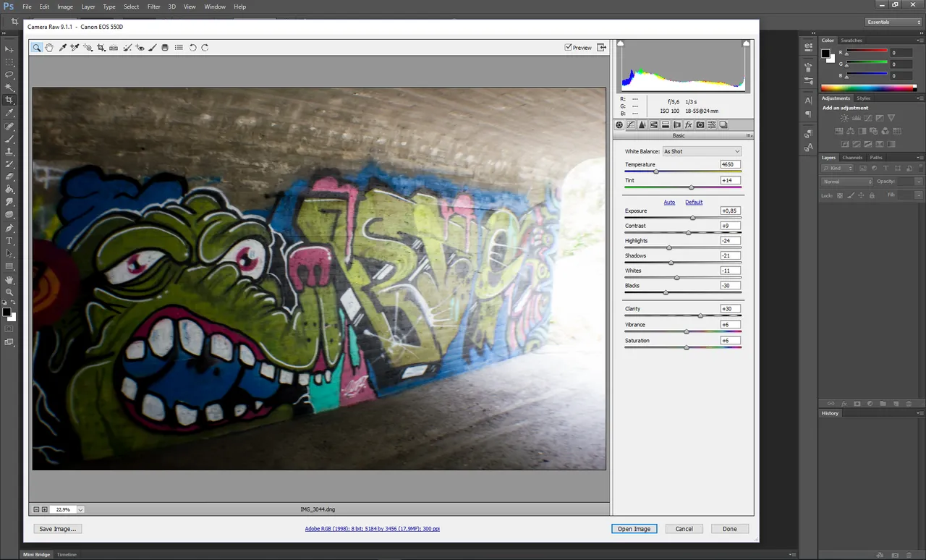The height and width of the screenshot is (560, 926).
Task: Open the HSL / Grayscale panel tab
Action: pyautogui.click(x=654, y=125)
